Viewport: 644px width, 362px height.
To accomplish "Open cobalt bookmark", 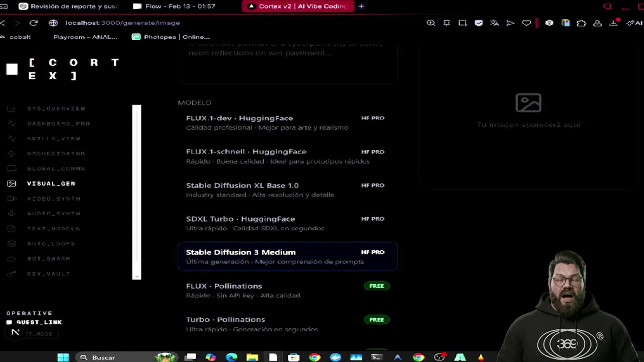I will pos(16,37).
